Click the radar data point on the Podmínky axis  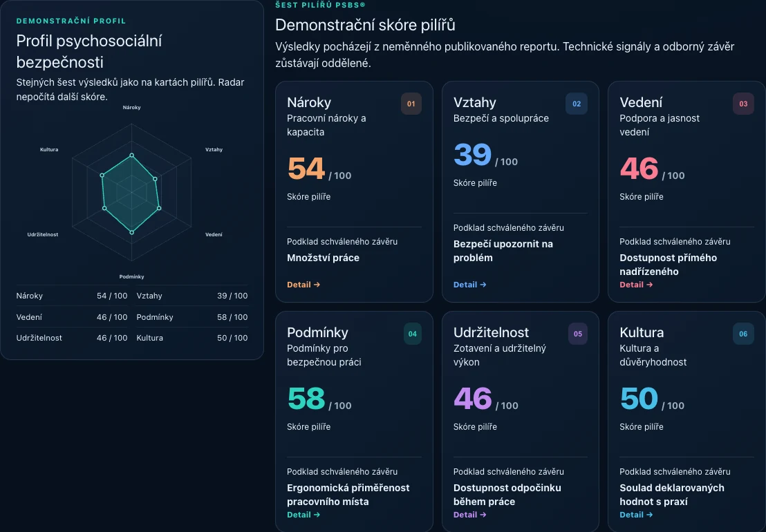pyautogui.click(x=131, y=232)
